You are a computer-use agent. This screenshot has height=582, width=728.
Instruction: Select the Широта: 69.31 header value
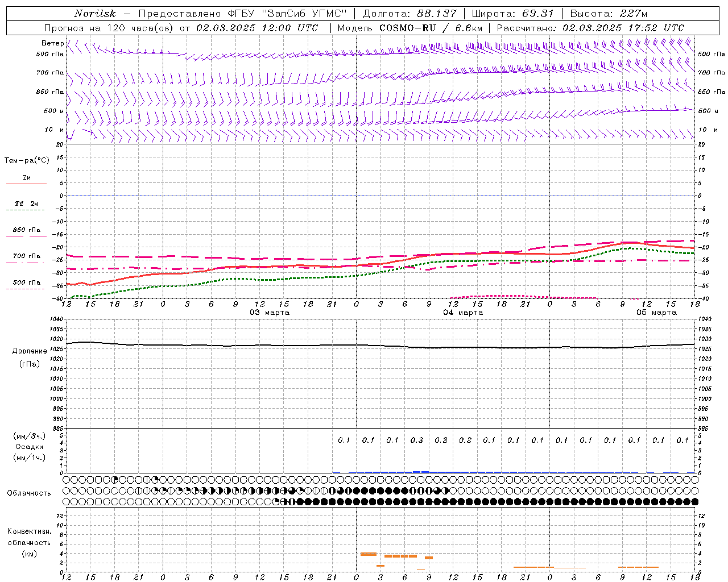513,14
